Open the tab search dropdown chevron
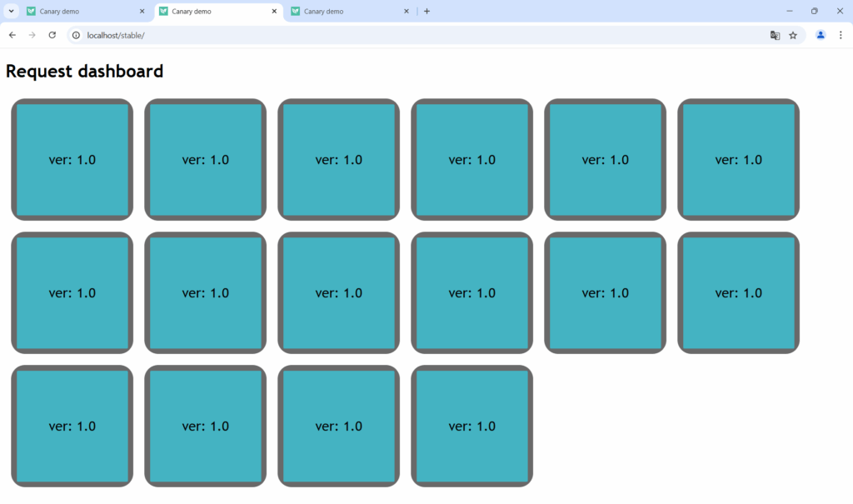This screenshot has width=853, height=504. (12, 12)
